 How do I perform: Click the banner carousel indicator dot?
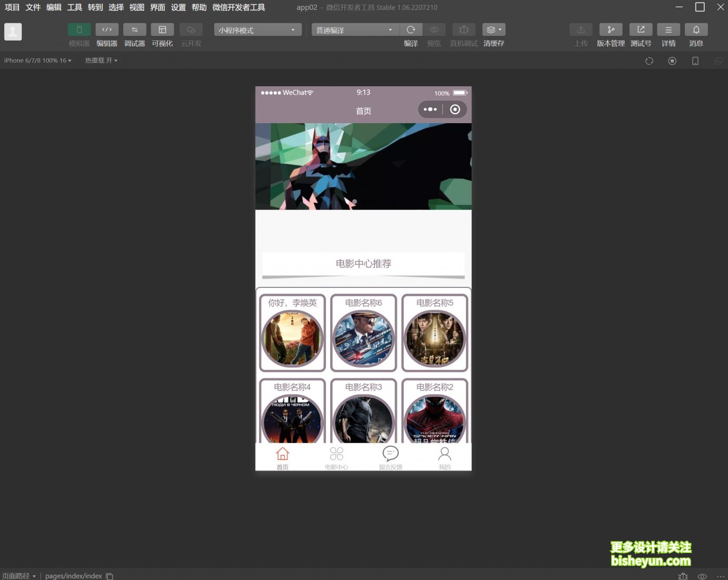pyautogui.click(x=355, y=201)
